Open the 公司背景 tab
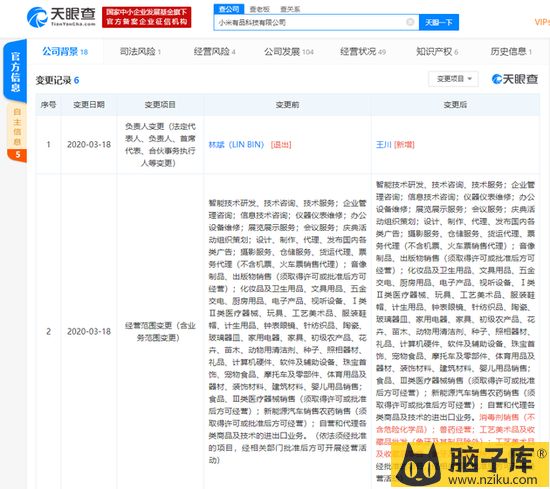 65,52
